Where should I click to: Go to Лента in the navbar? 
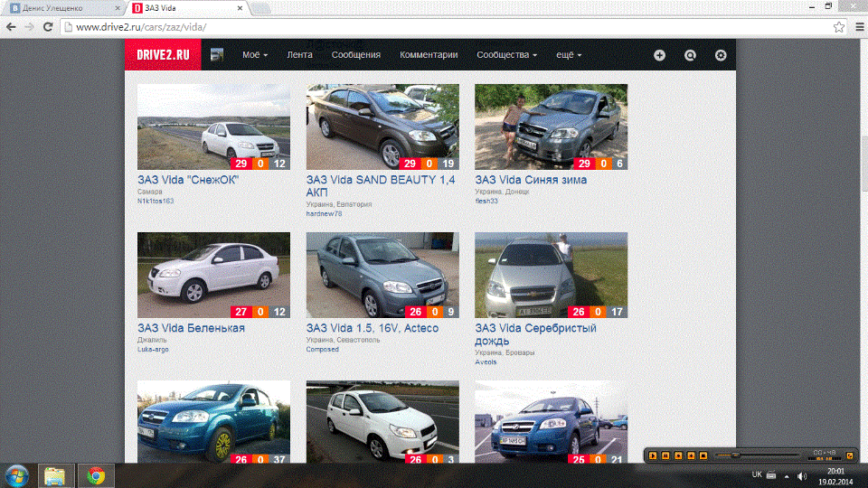click(x=299, y=55)
